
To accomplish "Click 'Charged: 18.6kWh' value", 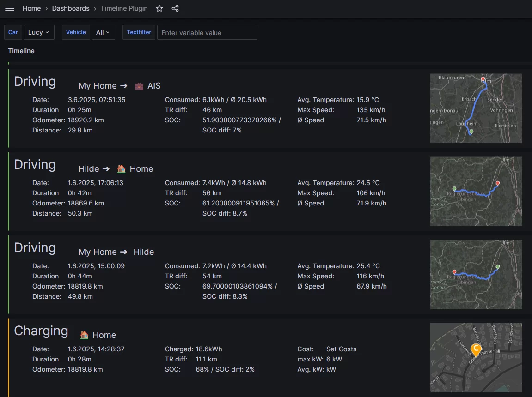I will tap(209, 349).
